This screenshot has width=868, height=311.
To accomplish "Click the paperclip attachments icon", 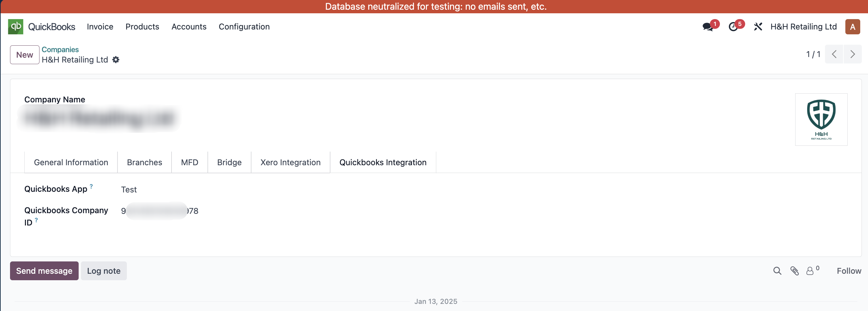I will (x=795, y=271).
